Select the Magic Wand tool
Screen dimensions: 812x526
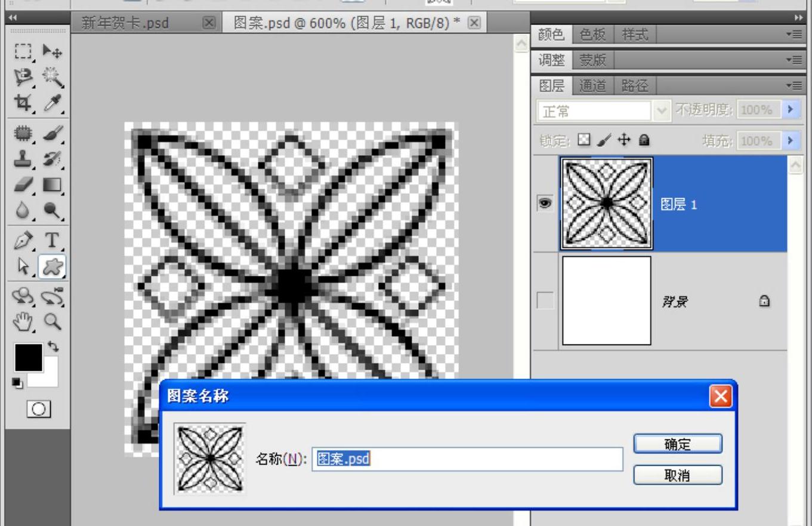(x=53, y=78)
